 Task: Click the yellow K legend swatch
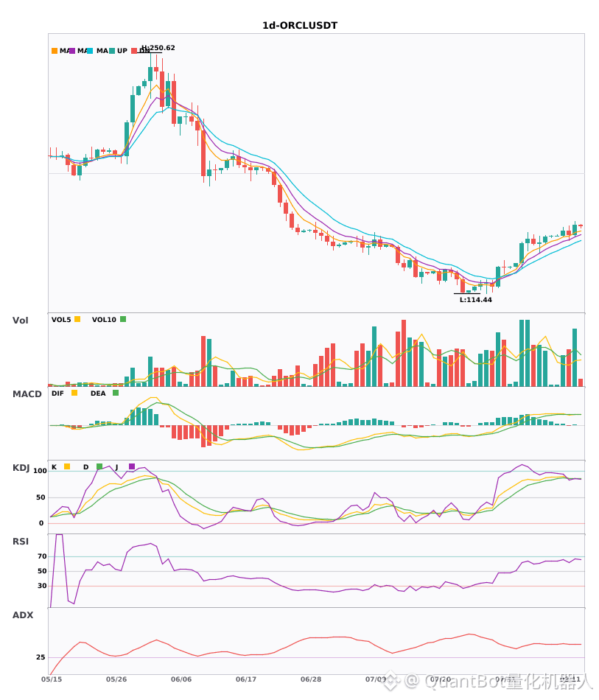[x=67, y=466]
